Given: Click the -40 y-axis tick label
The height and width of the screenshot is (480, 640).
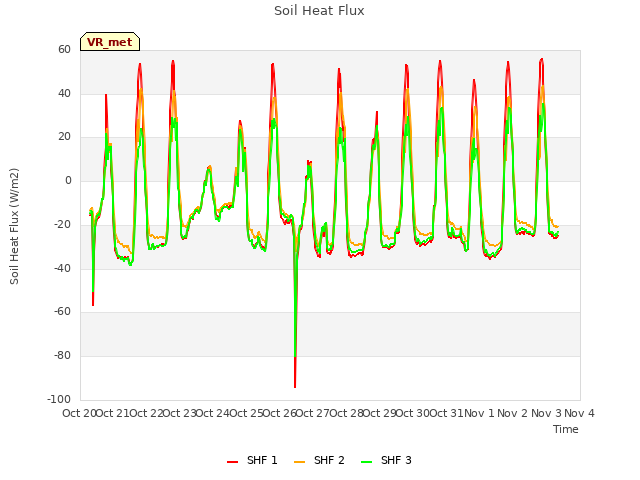Looking at the screenshot, I should point(62,269).
